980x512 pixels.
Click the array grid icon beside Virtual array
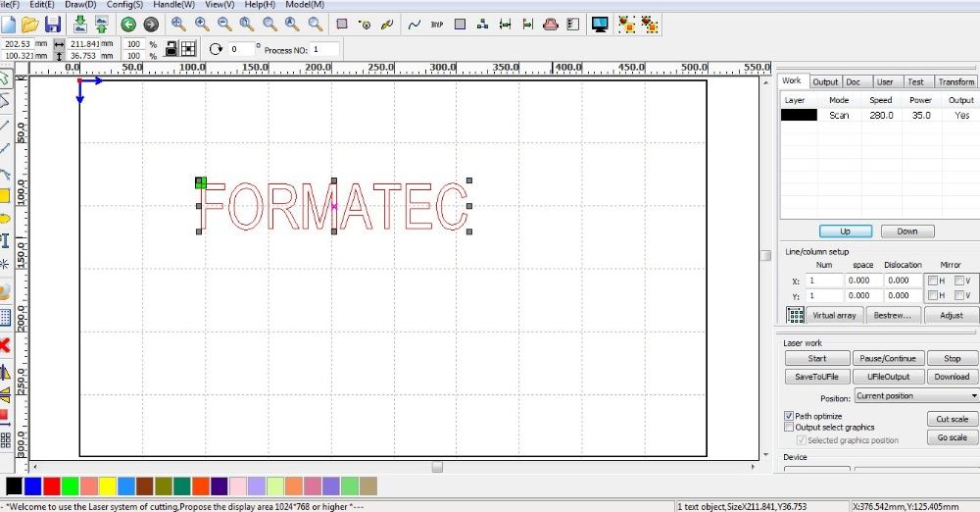tap(795, 315)
